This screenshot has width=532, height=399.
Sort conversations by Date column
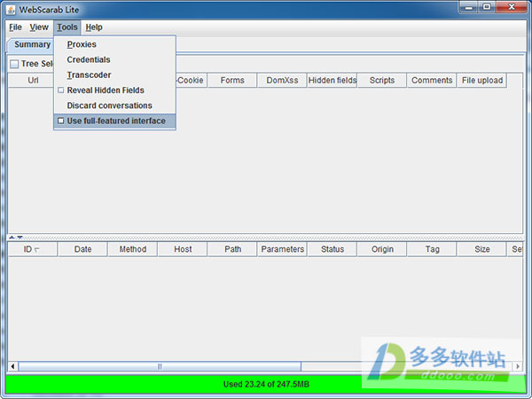82,249
